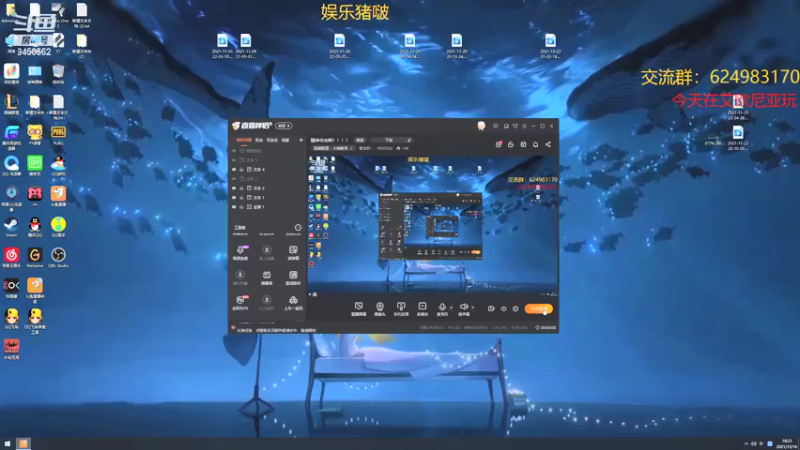The image size is (800, 450).
Task: Open the WeGame desktop shortcut
Action: 35,257
